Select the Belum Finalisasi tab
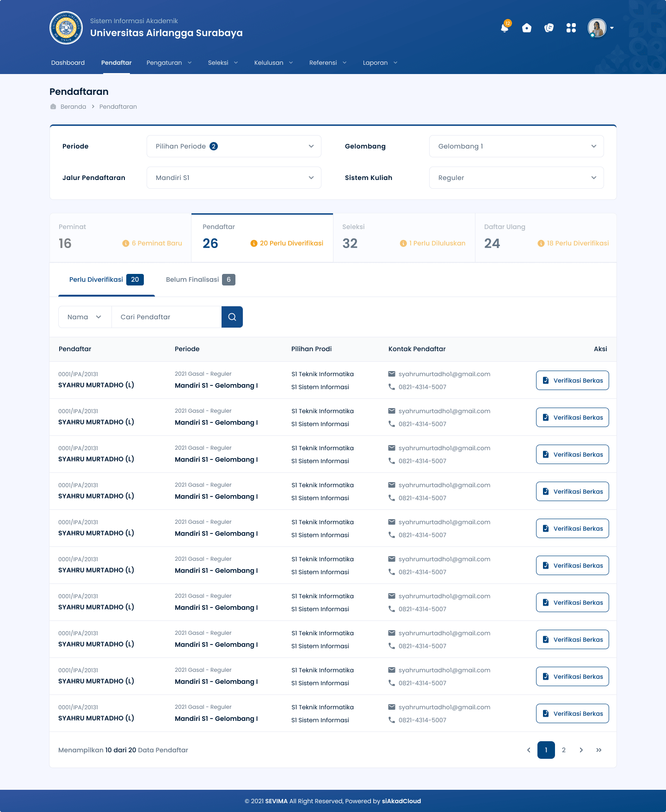Screen dimensions: 666x812 point(201,279)
